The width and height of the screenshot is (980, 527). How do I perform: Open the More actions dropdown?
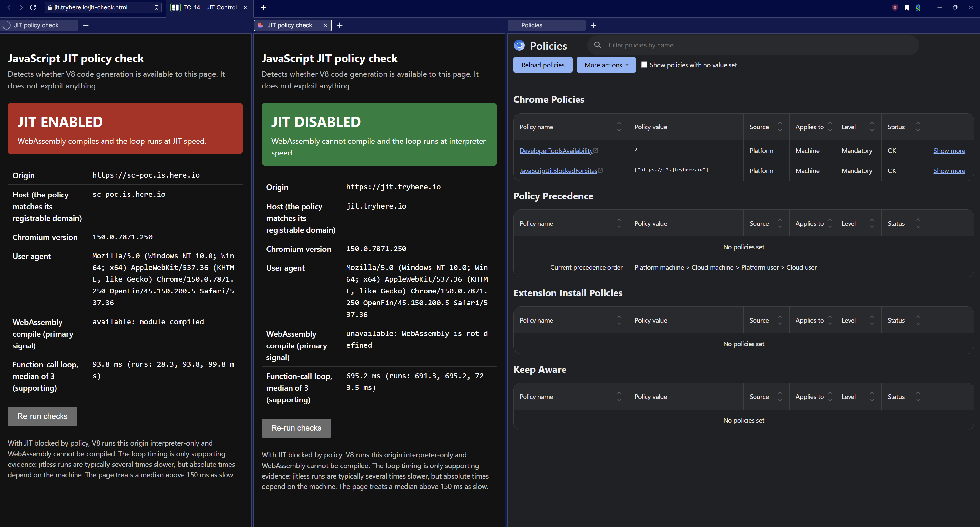click(606, 65)
